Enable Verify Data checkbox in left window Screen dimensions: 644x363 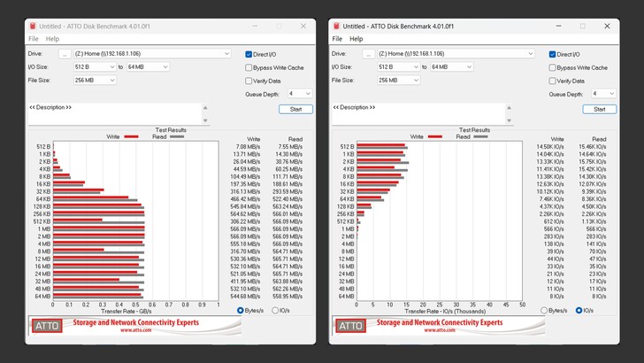click(249, 81)
